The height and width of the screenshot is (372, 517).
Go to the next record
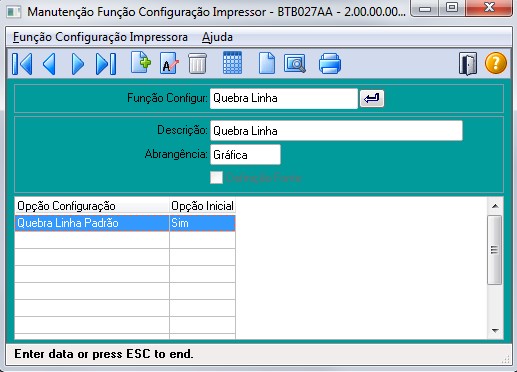[78, 63]
